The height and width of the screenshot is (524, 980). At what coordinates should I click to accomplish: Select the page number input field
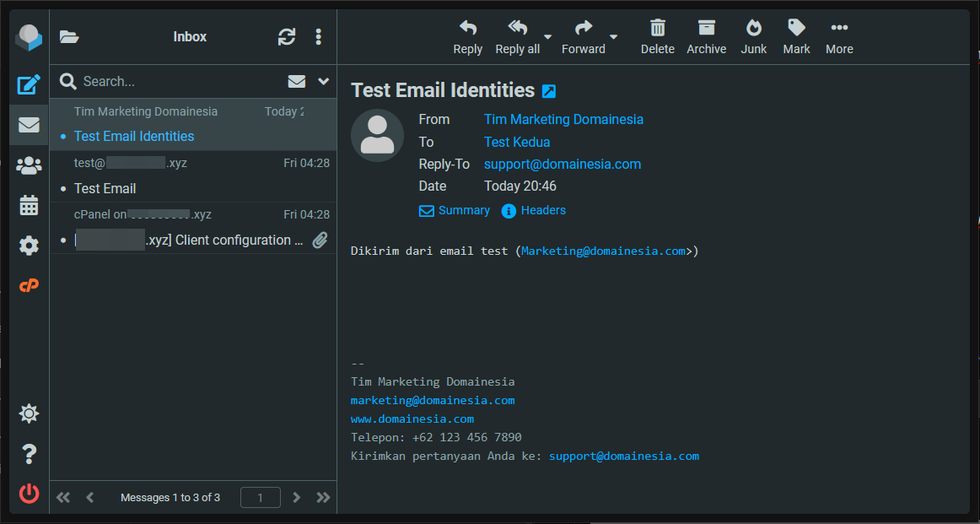[260, 497]
